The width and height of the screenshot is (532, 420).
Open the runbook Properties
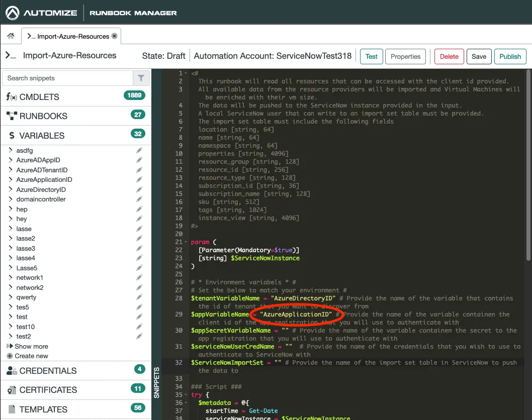coord(405,57)
